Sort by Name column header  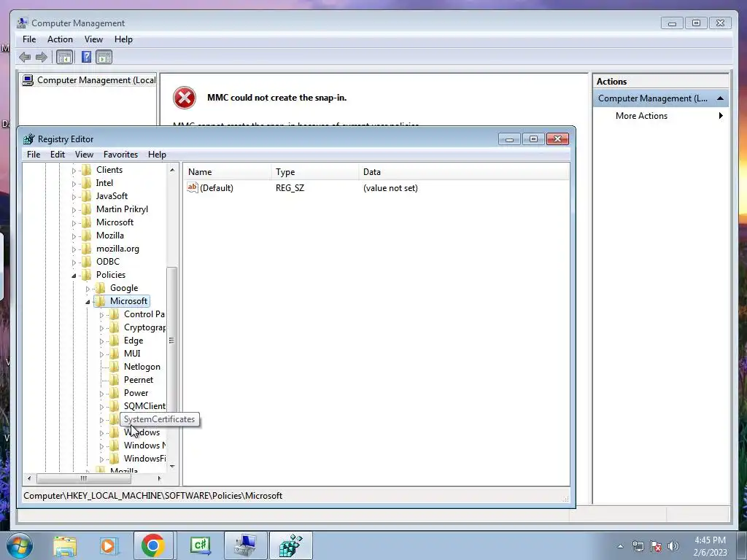tap(228, 172)
